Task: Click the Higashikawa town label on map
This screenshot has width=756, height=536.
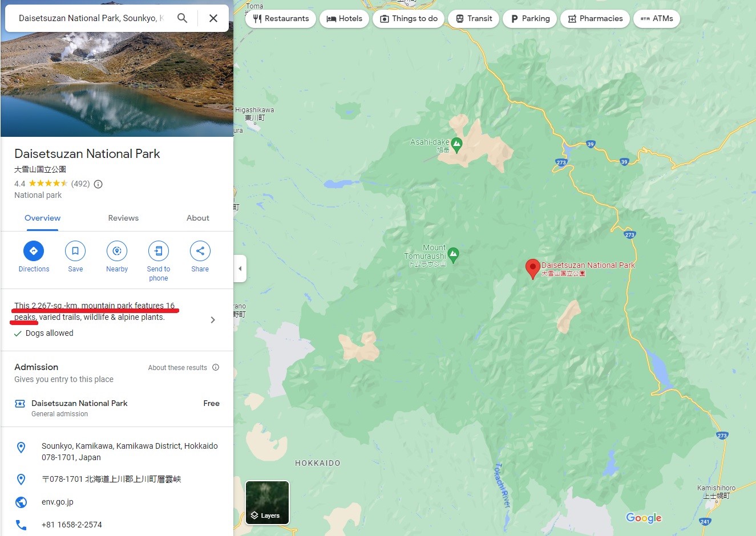Action: [x=254, y=113]
